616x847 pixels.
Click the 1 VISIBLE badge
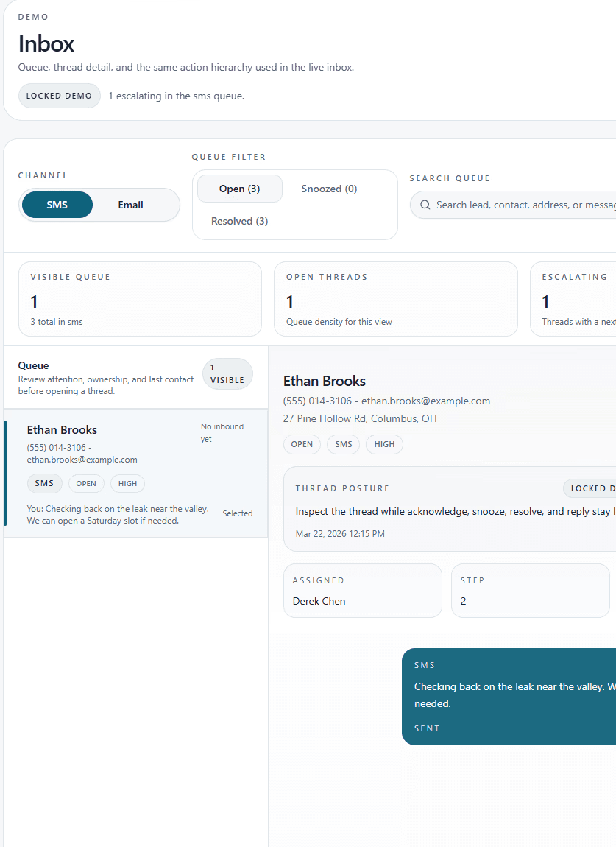pos(227,374)
